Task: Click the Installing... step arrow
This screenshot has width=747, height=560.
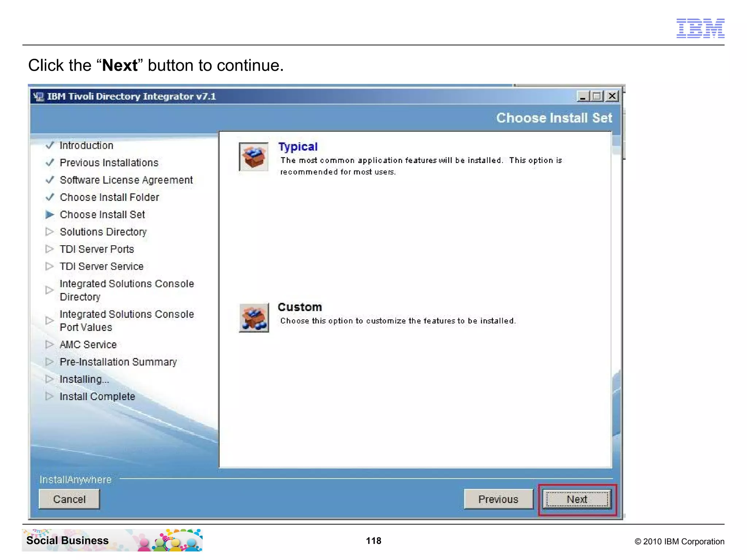Action: (50, 379)
